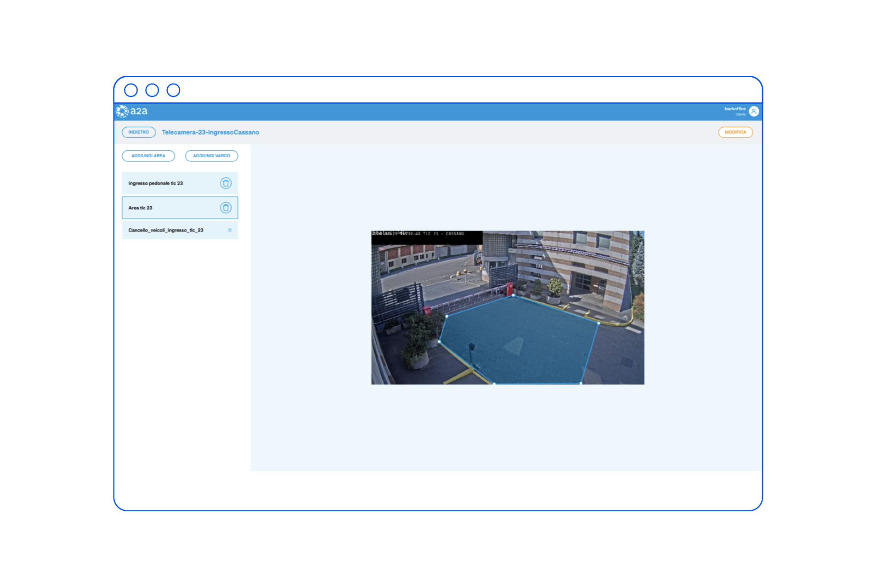
Task: Click trash icon for Area tlc 23
Action: tap(226, 208)
